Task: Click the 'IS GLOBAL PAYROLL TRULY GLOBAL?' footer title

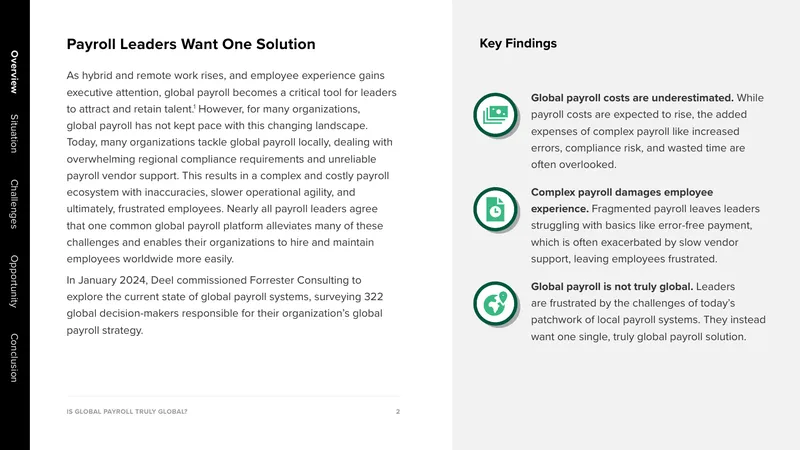Action: (x=127, y=411)
